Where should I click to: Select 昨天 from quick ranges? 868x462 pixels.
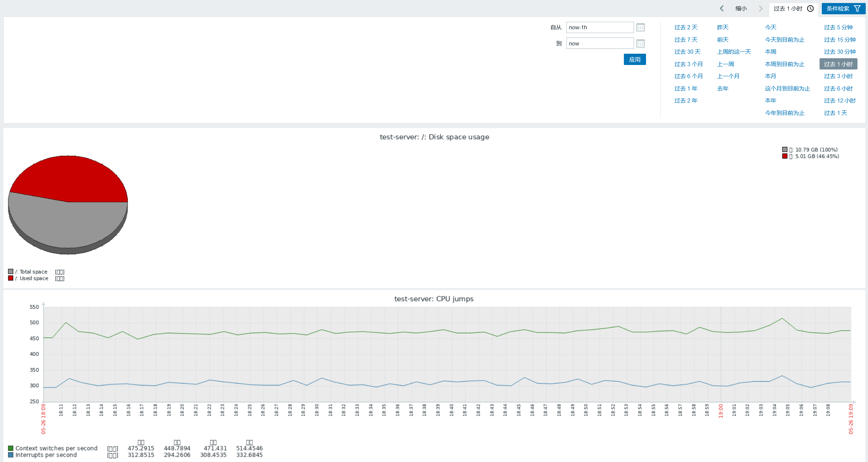click(722, 27)
